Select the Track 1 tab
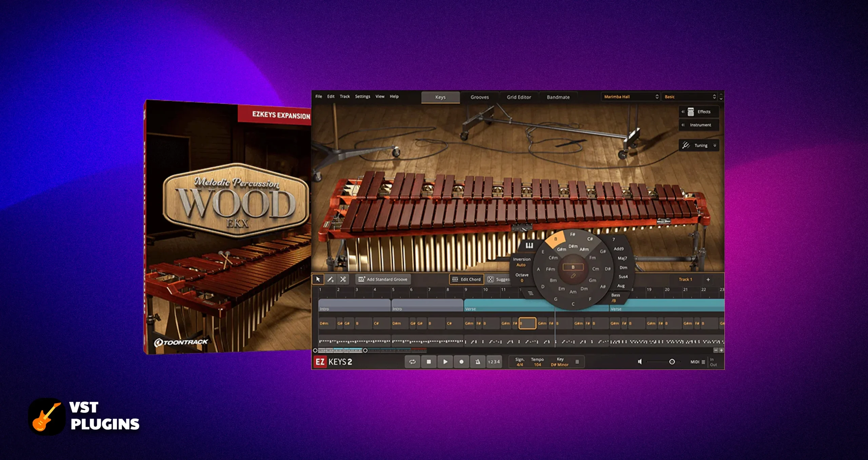868x460 pixels. click(x=685, y=279)
